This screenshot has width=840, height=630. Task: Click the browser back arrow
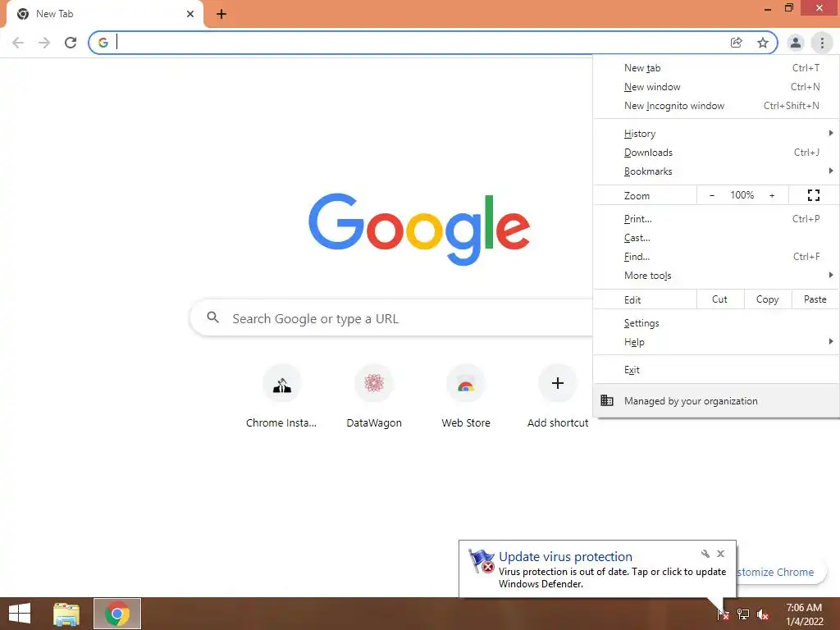18,43
